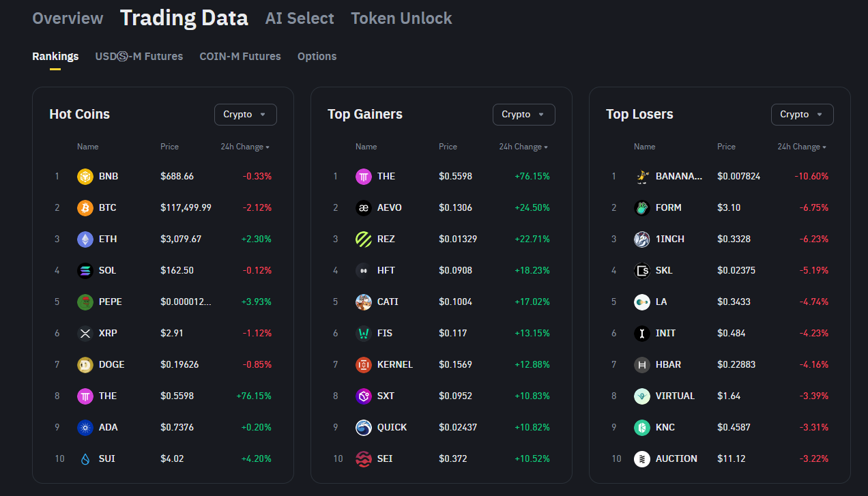
Task: Click the HBAR token icon
Action: [x=641, y=364]
